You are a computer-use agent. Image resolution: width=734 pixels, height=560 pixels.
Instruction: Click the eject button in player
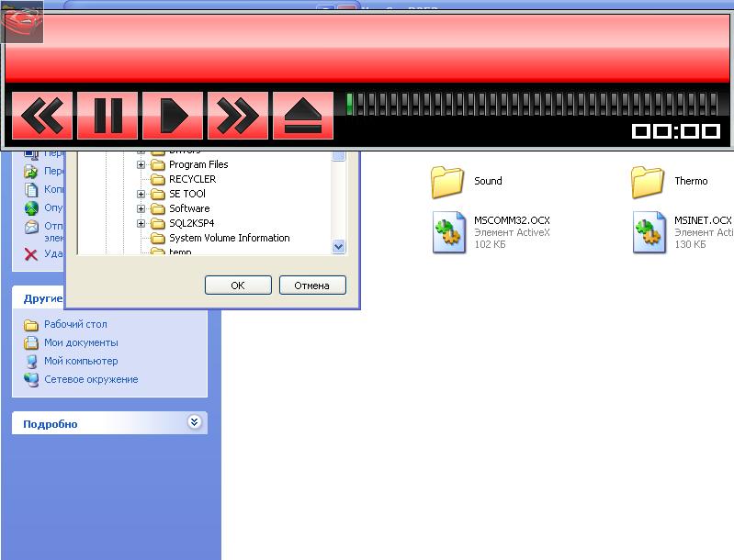tap(303, 115)
